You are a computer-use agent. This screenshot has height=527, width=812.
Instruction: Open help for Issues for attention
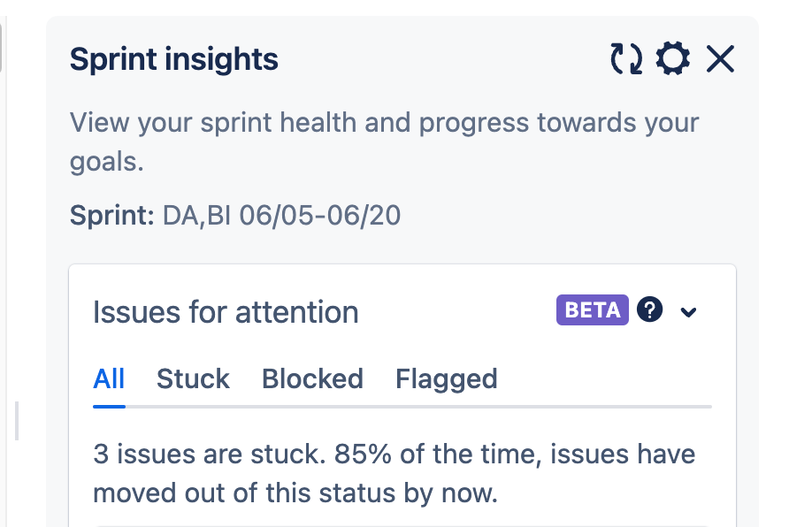click(x=649, y=310)
